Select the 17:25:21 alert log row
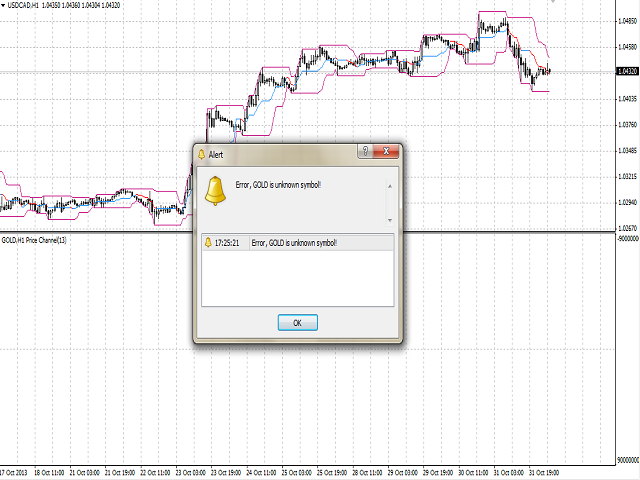This screenshot has height=480, width=640. coord(298,242)
